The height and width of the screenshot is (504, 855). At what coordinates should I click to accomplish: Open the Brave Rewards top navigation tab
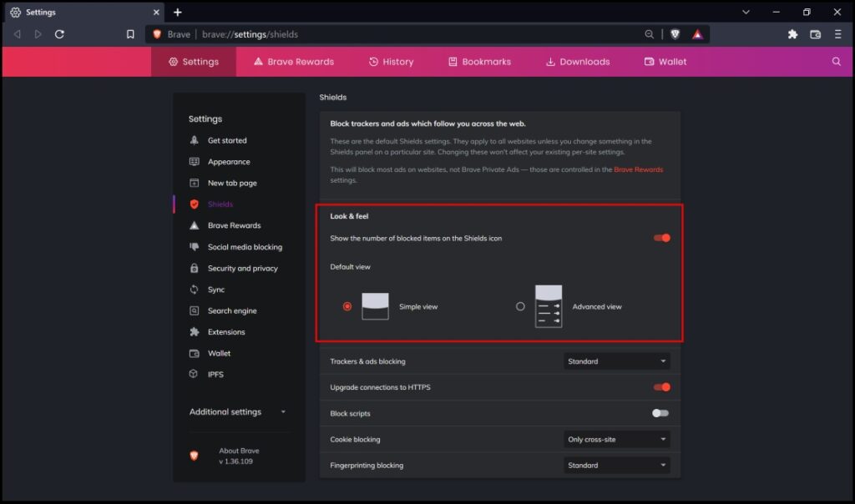click(x=294, y=62)
